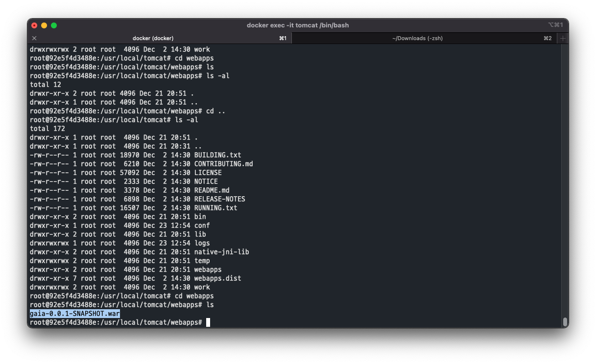Click the bin directory name
The image size is (596, 364).
tap(200, 217)
